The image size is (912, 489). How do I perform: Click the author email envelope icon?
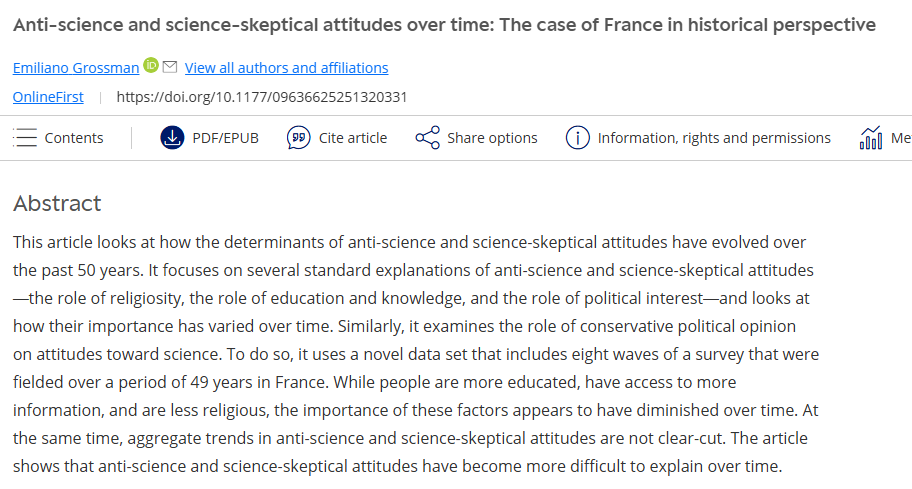[170, 67]
